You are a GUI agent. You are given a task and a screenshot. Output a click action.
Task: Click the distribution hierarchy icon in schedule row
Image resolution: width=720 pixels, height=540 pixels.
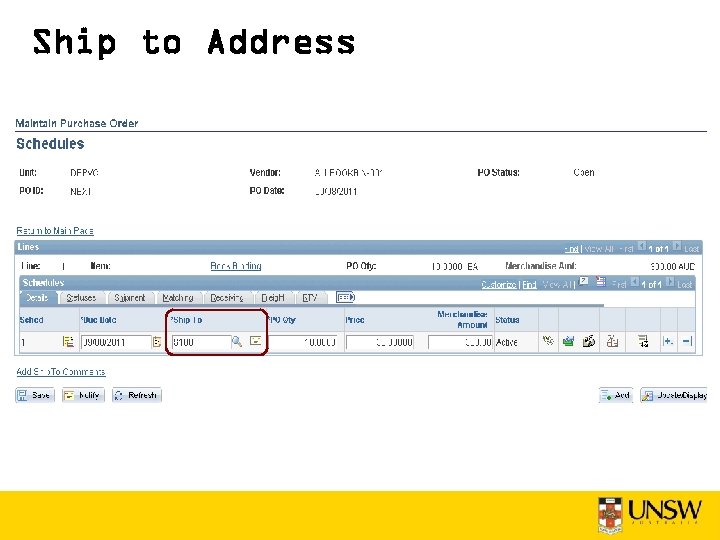612,341
